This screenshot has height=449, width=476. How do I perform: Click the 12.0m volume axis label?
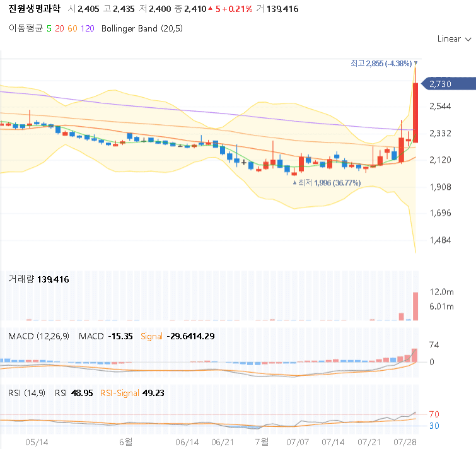click(x=441, y=292)
